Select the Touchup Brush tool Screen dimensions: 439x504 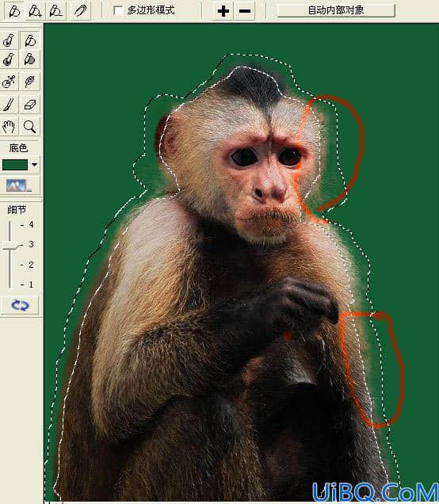tap(10, 105)
